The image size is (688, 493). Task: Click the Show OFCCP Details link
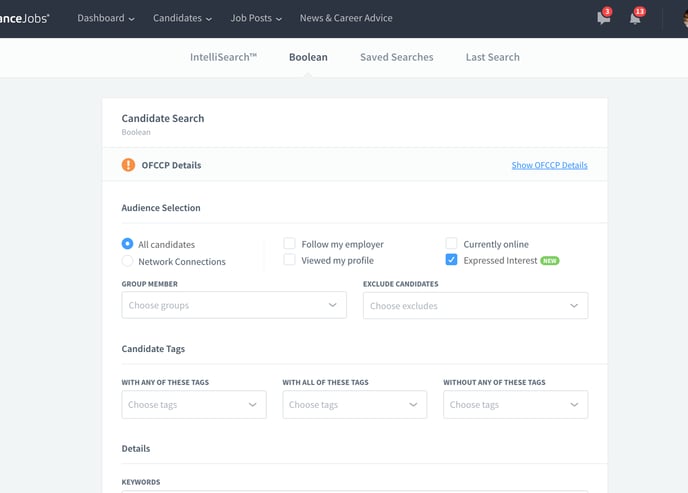tap(549, 165)
